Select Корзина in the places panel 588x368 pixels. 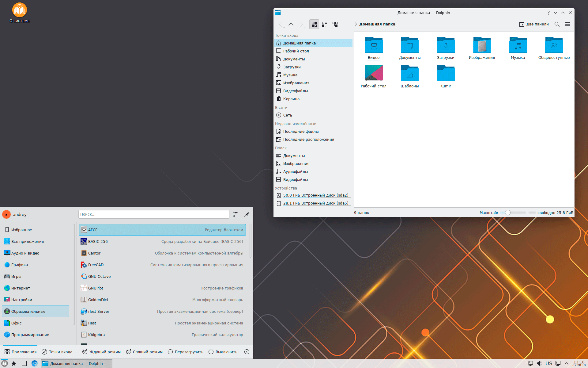pos(291,99)
